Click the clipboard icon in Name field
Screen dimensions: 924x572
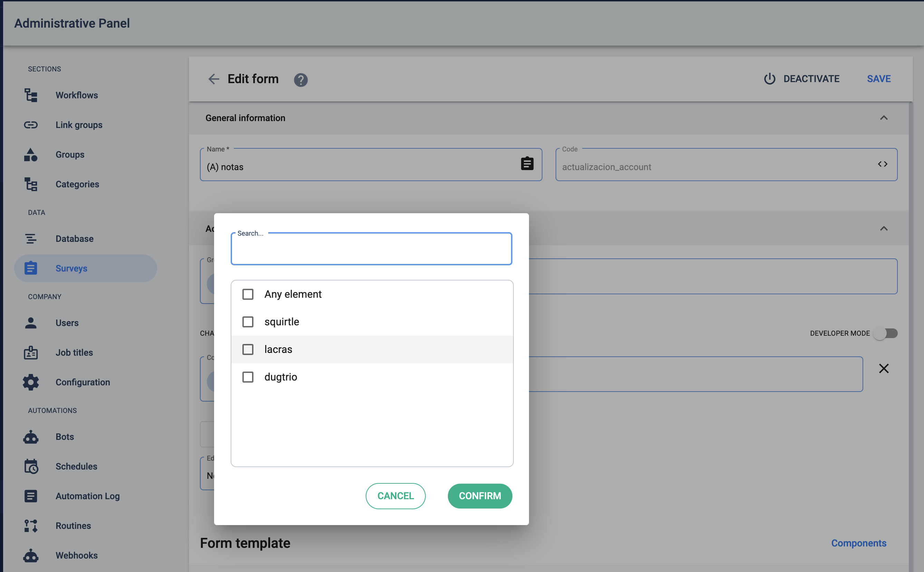coord(527,164)
